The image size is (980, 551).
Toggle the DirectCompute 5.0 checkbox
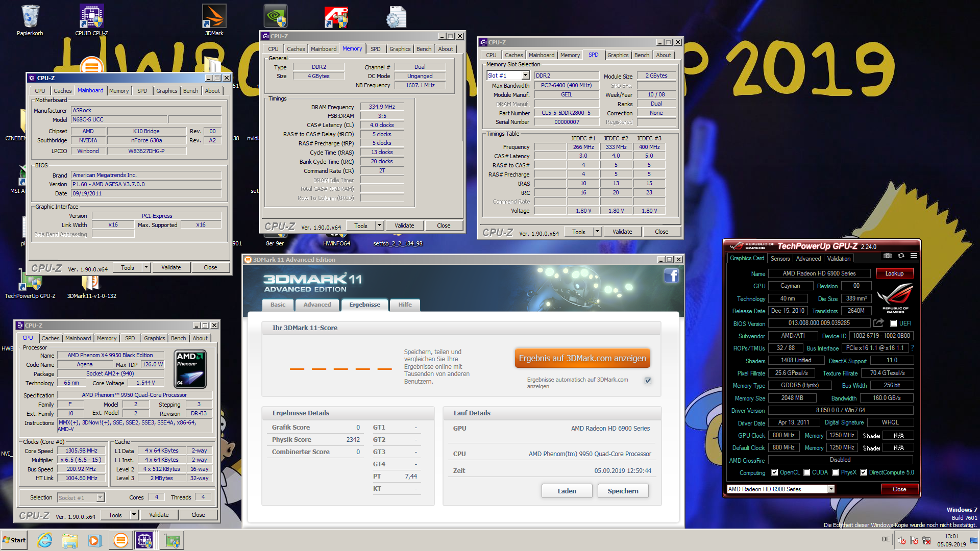[x=864, y=472]
